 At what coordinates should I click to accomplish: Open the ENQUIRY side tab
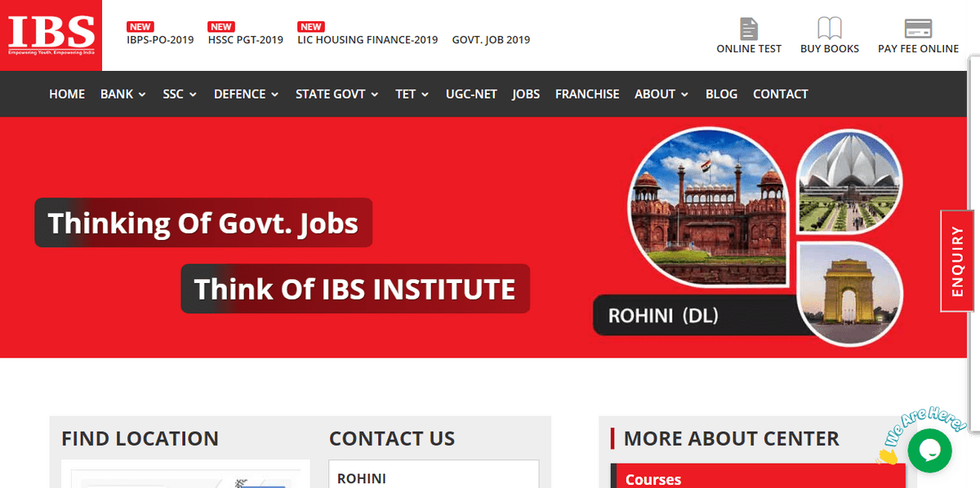tap(959, 261)
